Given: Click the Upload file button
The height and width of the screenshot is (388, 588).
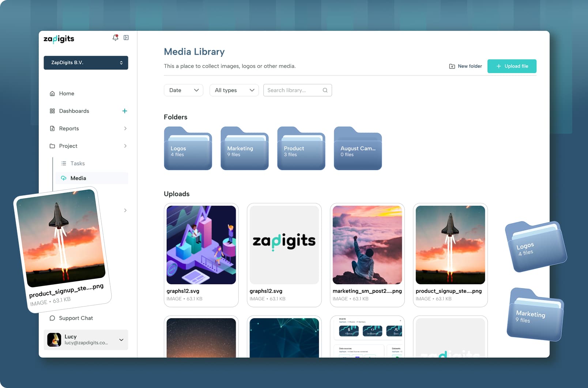Looking at the screenshot, I should click(x=512, y=66).
